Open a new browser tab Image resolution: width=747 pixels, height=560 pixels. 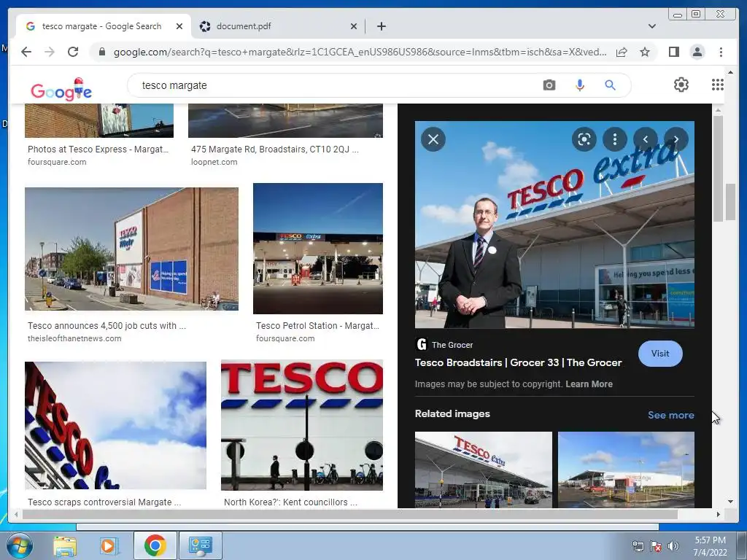pos(381,26)
